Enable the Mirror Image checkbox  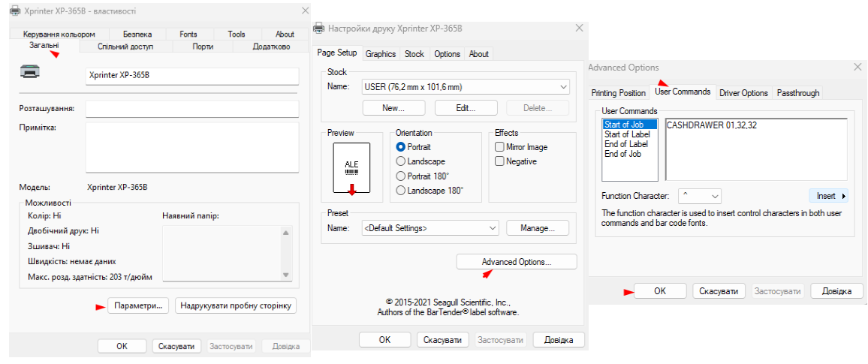(x=499, y=147)
